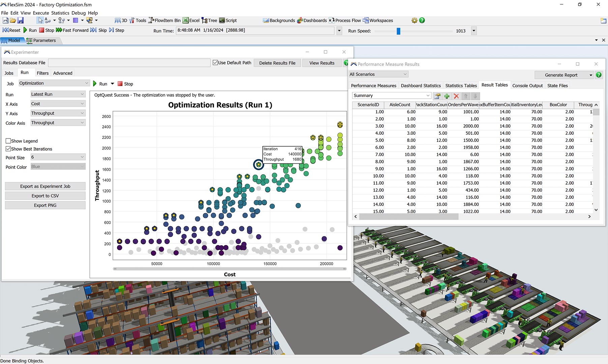Expand the All Scenarios dropdown
Image resolution: width=608 pixels, height=364 pixels.
click(378, 74)
